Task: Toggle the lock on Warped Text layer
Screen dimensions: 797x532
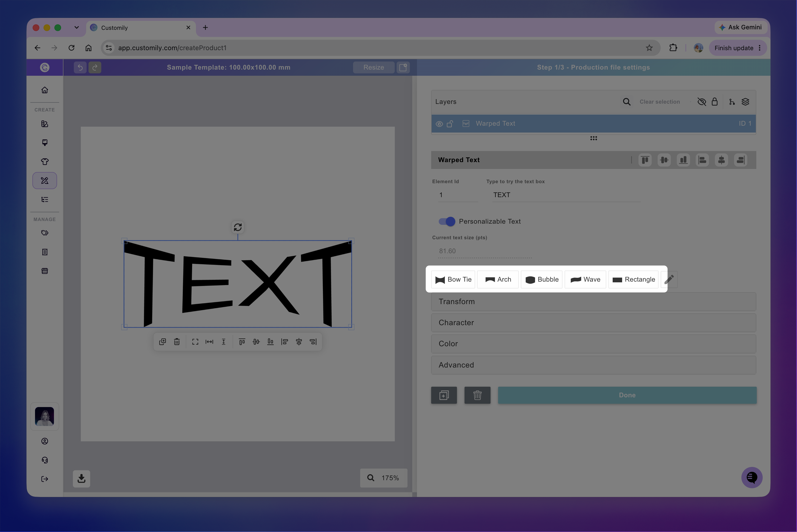Action: (x=450, y=124)
